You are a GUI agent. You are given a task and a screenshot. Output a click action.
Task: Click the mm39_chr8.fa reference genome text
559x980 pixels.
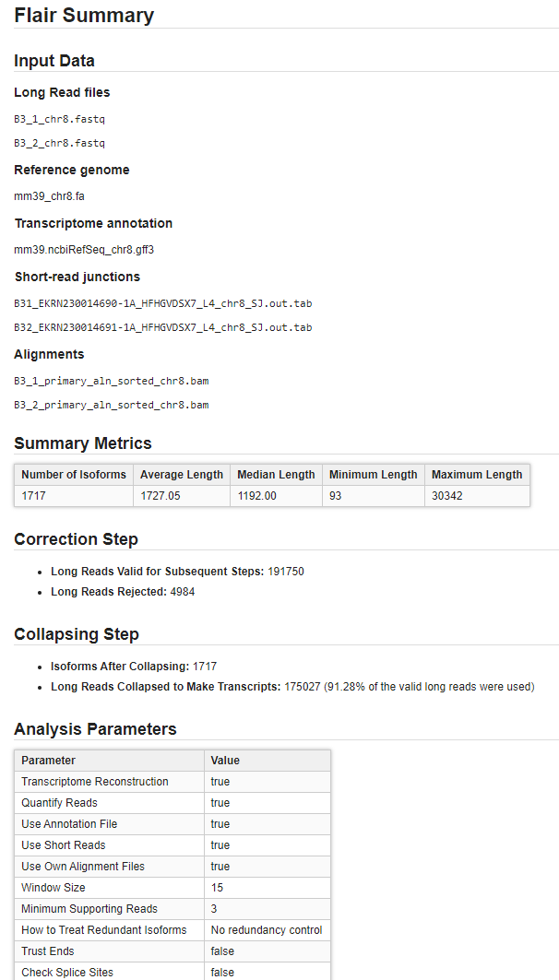pos(50,196)
